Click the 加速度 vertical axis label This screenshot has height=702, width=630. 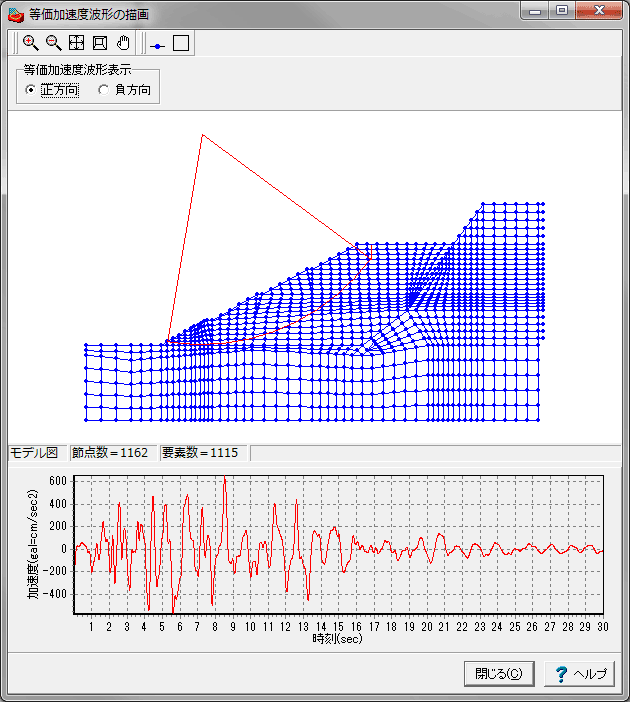coord(33,544)
